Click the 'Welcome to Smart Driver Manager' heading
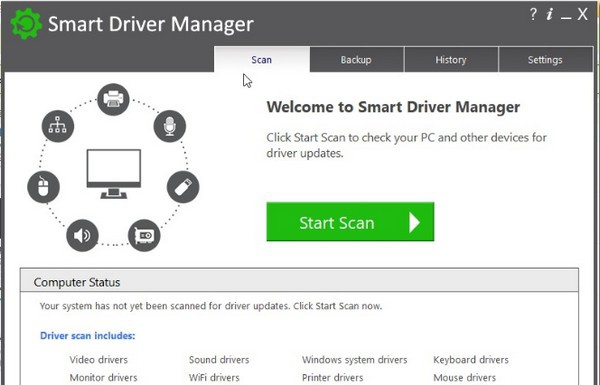 393,107
